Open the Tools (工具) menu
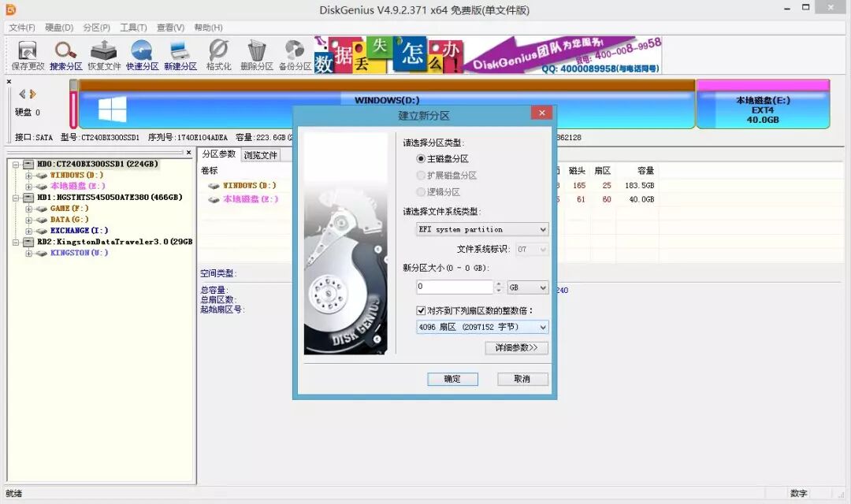The width and height of the screenshot is (851, 504). pyautogui.click(x=133, y=28)
